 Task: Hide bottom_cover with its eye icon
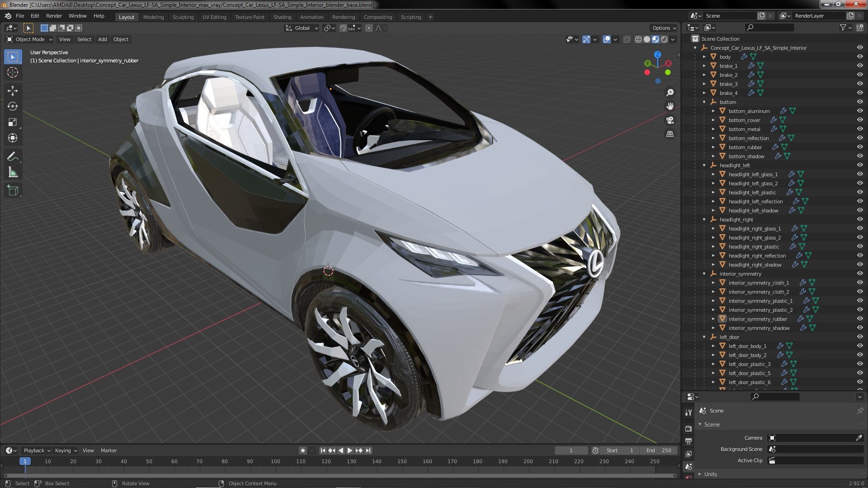point(860,120)
